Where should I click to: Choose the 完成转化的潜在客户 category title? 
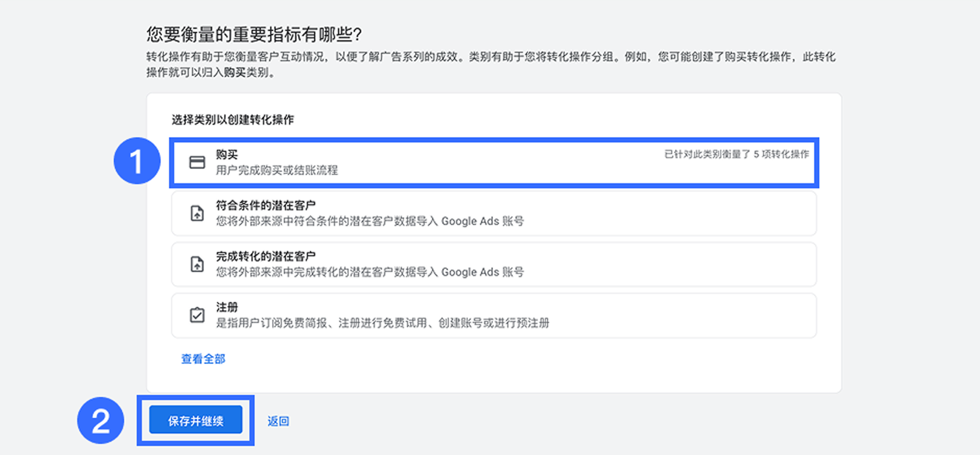point(265,256)
